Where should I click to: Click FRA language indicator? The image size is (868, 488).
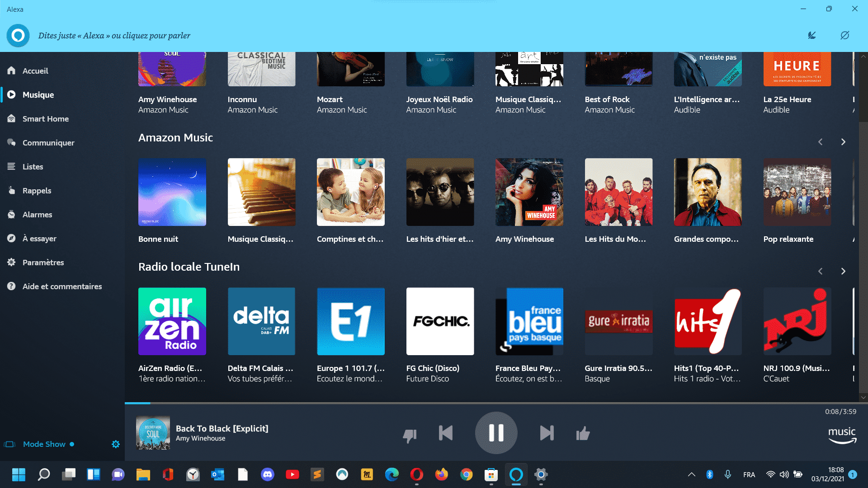[749, 475]
